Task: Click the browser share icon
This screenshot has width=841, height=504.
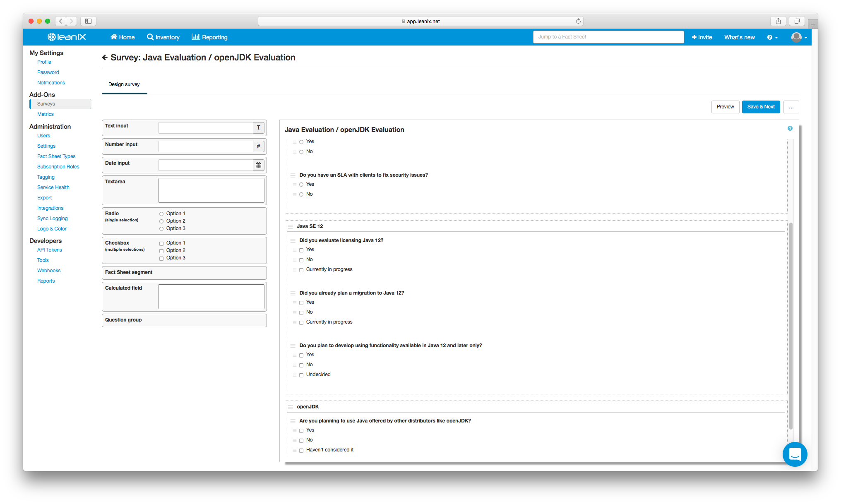Action: coord(778,21)
